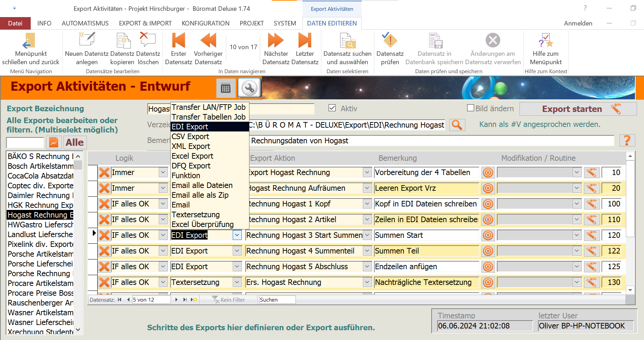
Task: Open Hilfe zum Menüpunkt
Action: tap(546, 41)
